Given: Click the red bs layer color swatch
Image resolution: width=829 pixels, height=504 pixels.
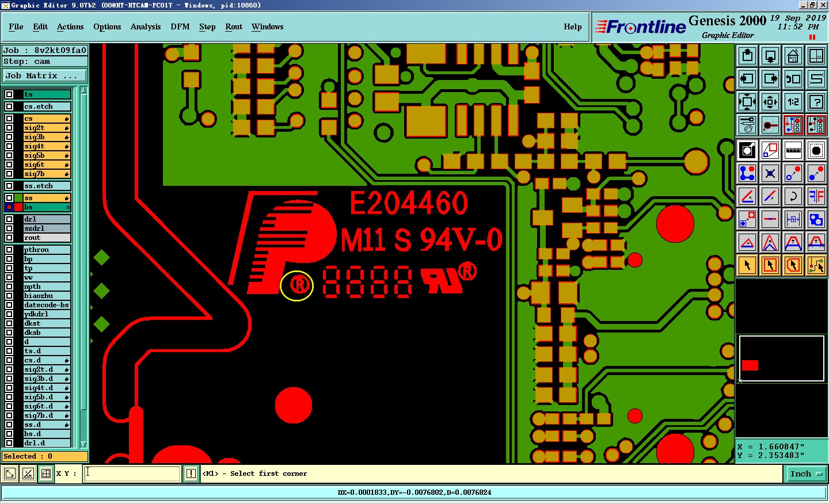Looking at the screenshot, I should point(18,207).
